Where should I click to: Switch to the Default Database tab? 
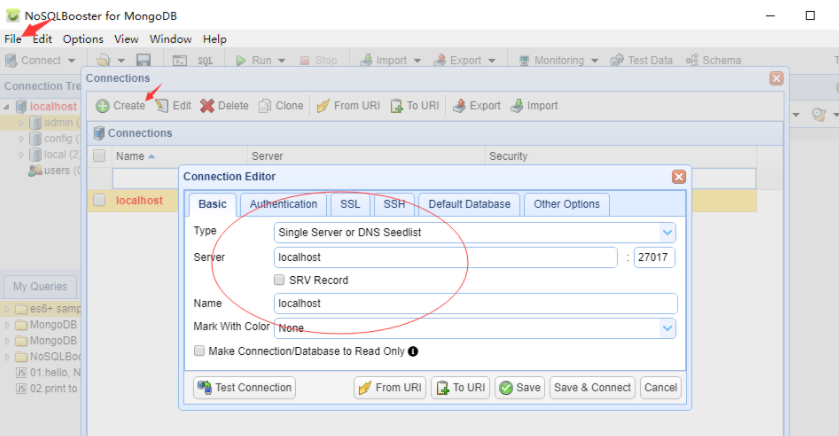click(x=469, y=204)
